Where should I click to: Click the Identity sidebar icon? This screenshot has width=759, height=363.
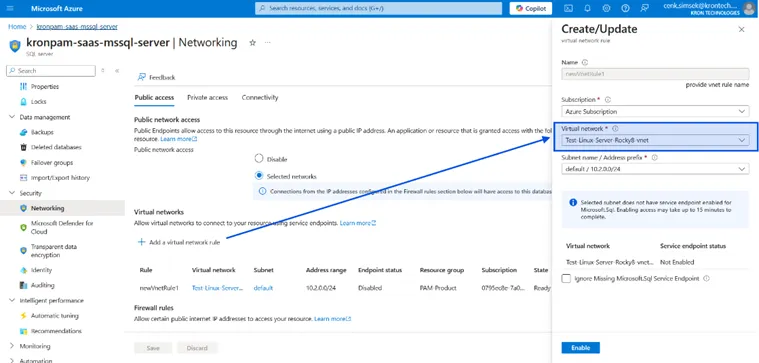pos(23,270)
